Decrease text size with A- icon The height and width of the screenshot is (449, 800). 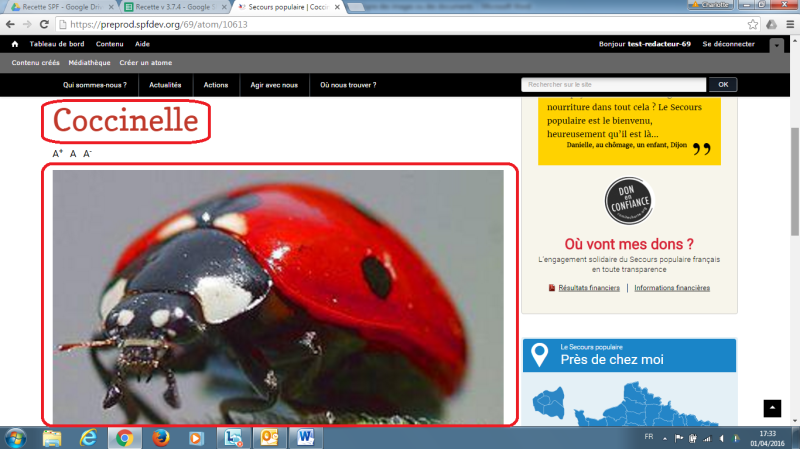click(x=87, y=153)
